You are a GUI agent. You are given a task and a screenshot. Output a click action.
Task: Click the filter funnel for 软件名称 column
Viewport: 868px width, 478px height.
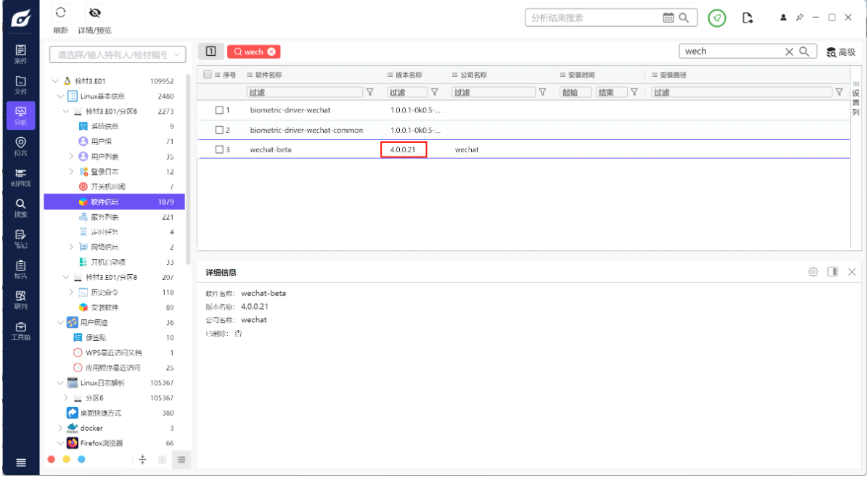pyautogui.click(x=370, y=92)
